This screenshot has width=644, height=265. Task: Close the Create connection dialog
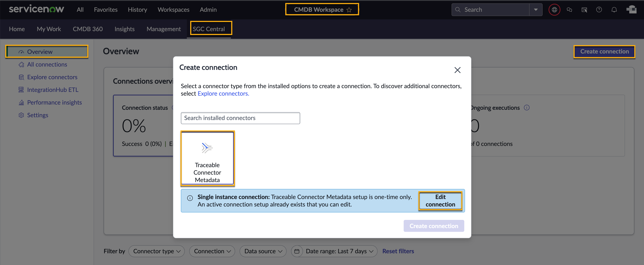click(457, 70)
